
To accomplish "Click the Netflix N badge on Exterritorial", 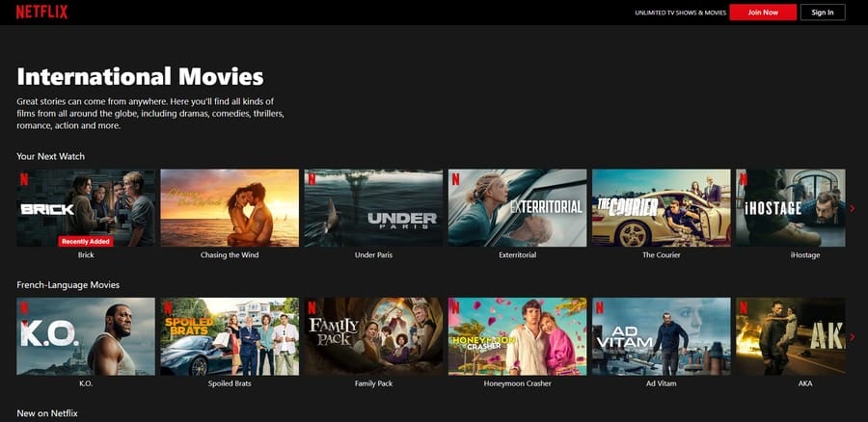I will pyautogui.click(x=455, y=179).
